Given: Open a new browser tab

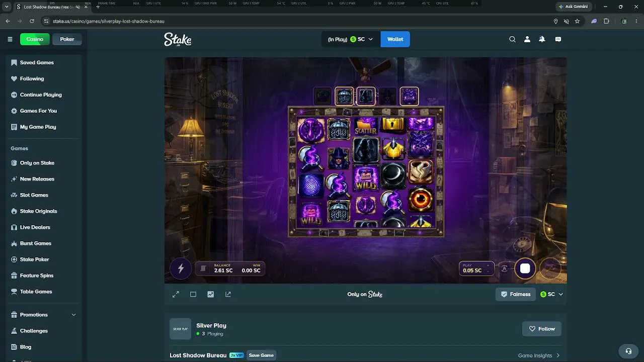Looking at the screenshot, I should pos(98,7).
